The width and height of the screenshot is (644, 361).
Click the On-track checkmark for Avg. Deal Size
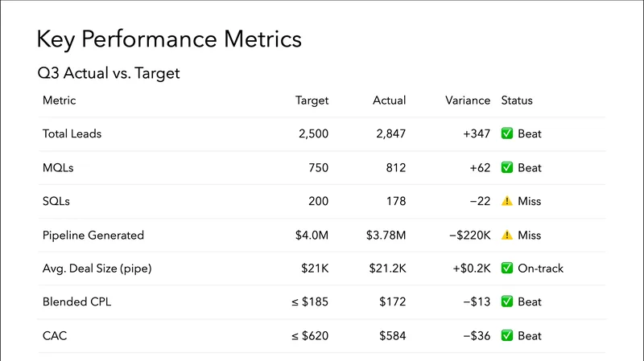tap(507, 269)
